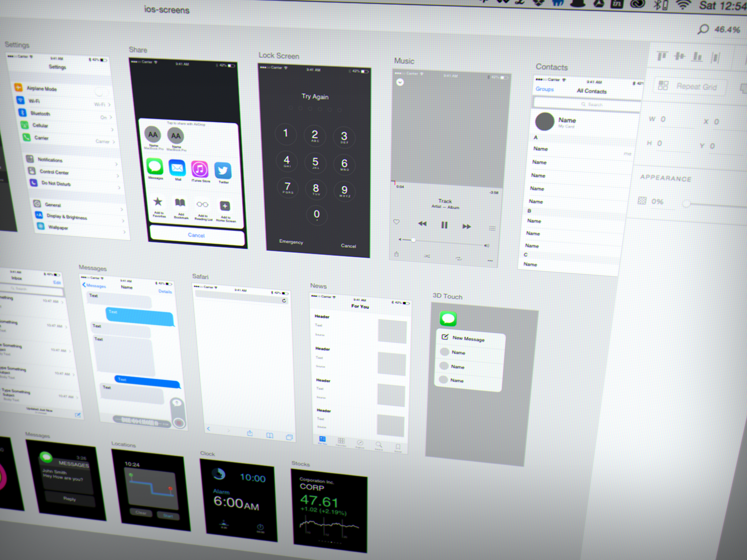Select the Messages app icon in Share sheet
The height and width of the screenshot is (560, 747).
pos(155,166)
